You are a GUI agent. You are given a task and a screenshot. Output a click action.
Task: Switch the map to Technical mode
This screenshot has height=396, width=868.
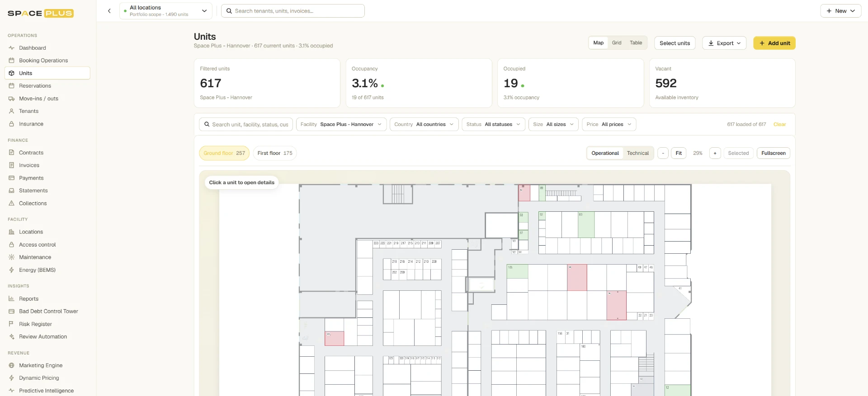638,153
